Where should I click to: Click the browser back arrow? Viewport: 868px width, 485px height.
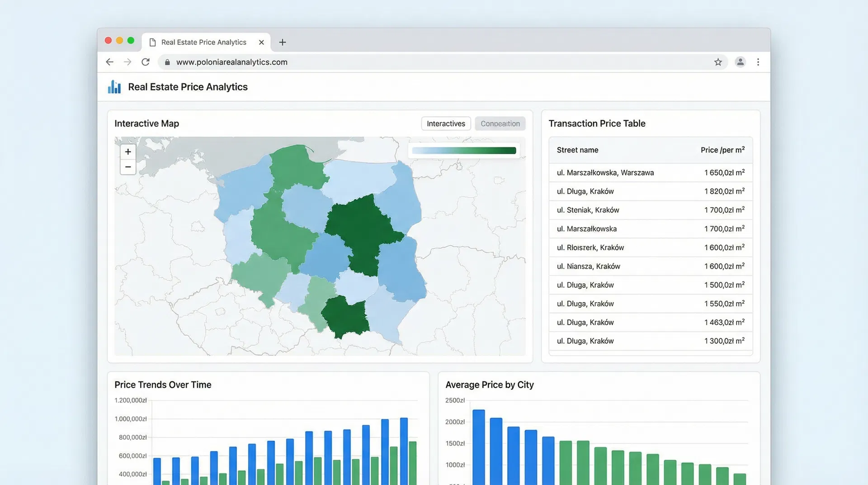109,62
